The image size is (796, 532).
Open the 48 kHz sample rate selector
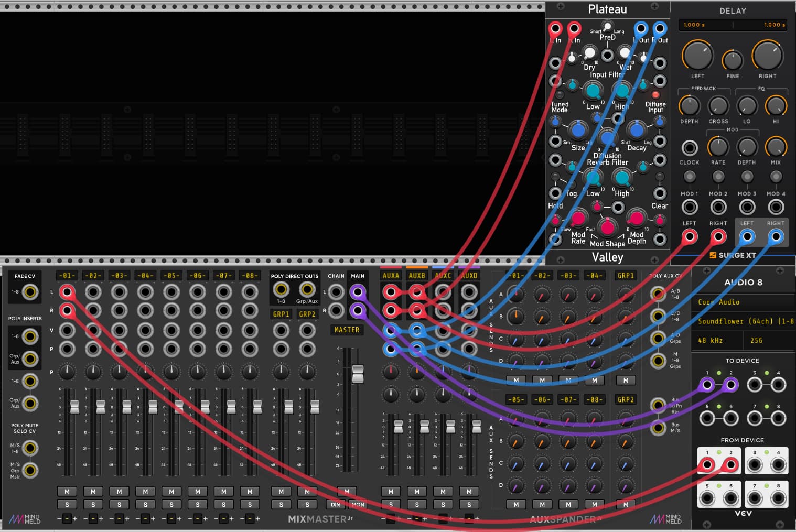click(717, 341)
